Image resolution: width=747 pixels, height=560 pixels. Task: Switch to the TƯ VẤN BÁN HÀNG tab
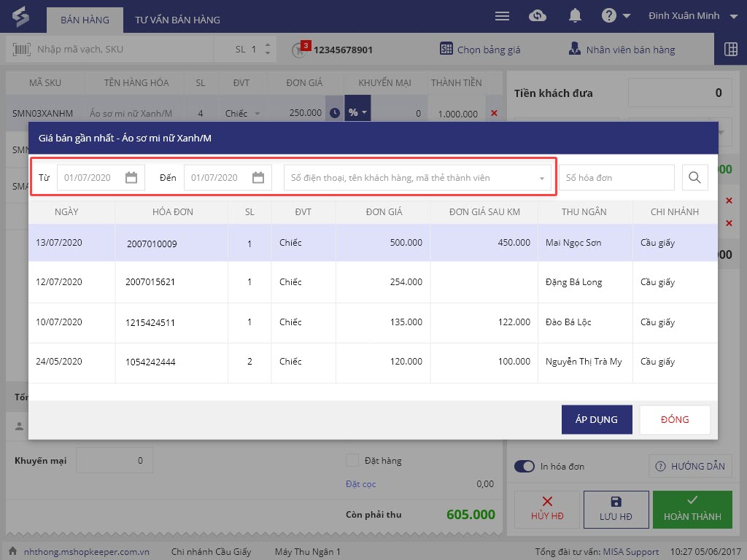(177, 20)
